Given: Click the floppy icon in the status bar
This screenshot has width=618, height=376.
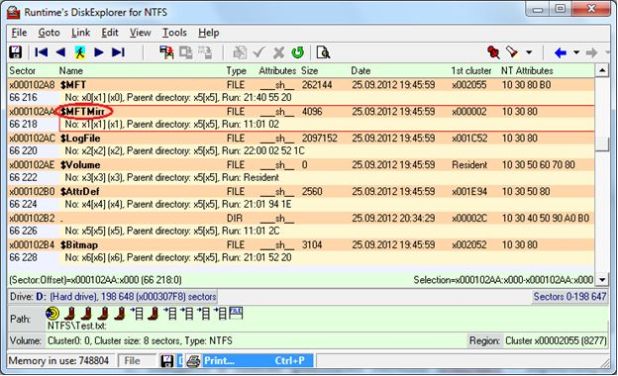Looking at the screenshot, I should click(167, 361).
